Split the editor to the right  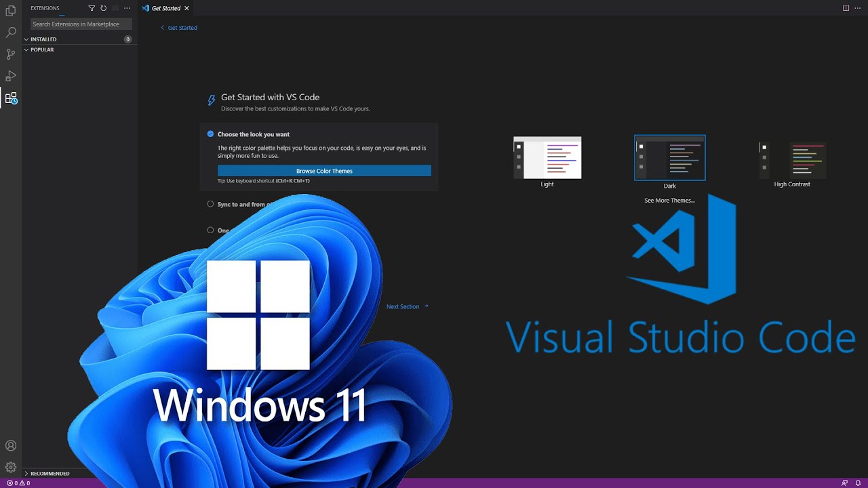846,8
